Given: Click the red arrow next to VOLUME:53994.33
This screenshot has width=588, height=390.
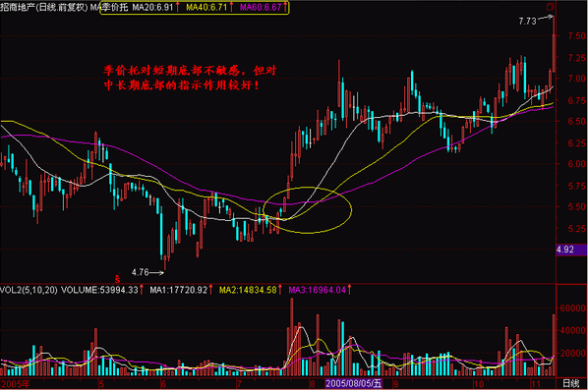Looking at the screenshot, I should tap(142, 290).
